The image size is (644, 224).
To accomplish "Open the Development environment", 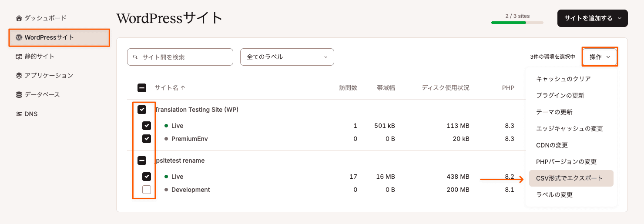I will (191, 190).
